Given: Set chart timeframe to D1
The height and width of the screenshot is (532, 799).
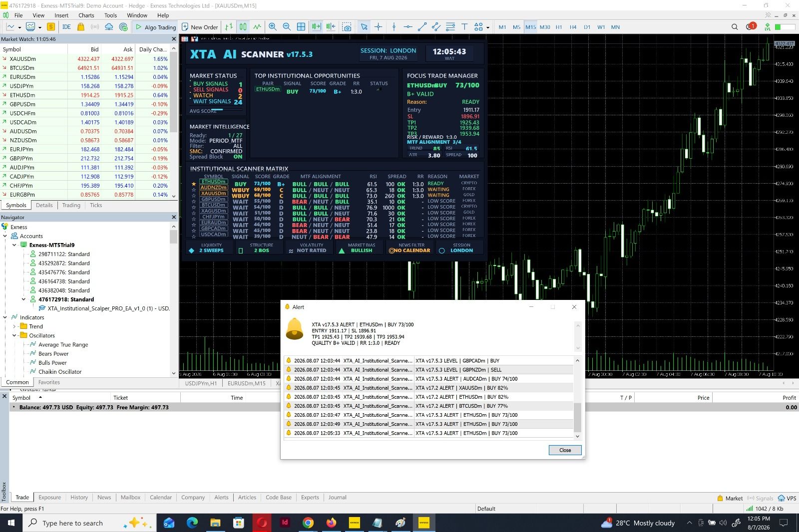Looking at the screenshot, I should click(x=587, y=27).
